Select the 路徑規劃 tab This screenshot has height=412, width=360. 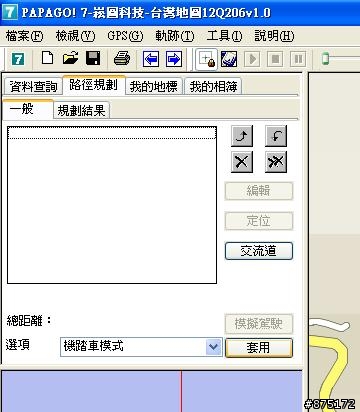tap(94, 85)
